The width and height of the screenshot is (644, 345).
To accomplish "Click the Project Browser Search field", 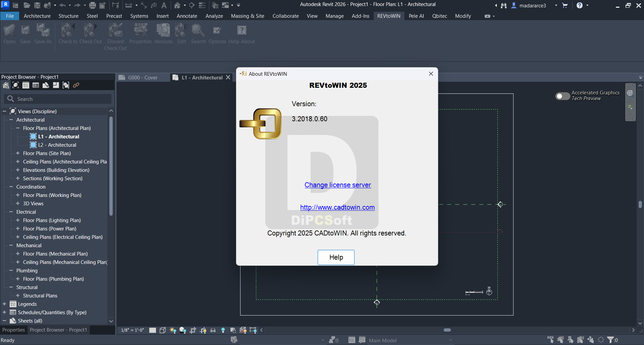I will [58, 99].
